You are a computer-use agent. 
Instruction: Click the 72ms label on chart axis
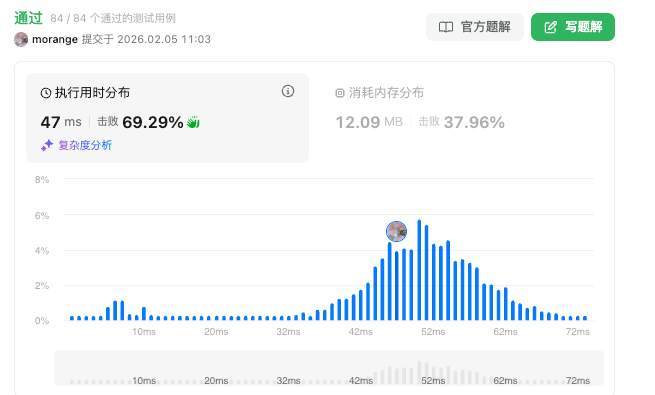point(577,332)
